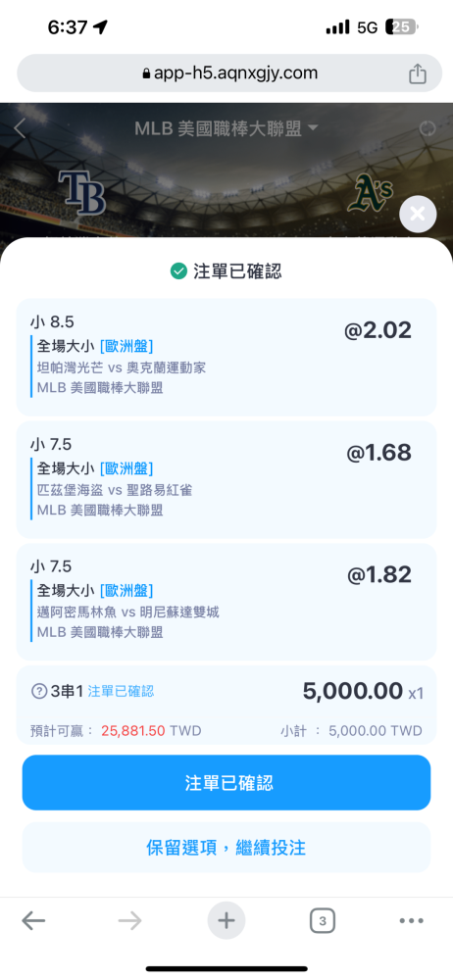453x980 pixels.
Task: Select the 小 7.5 bet at @1.68
Action: click(226, 479)
